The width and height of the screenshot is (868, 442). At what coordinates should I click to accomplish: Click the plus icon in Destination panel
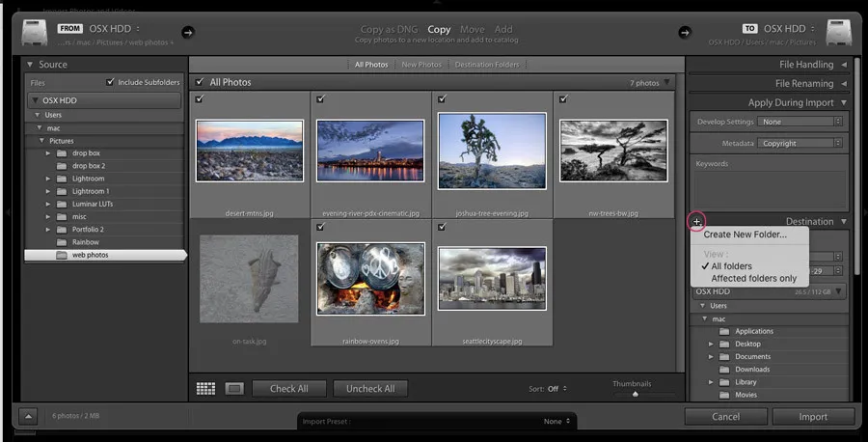[697, 222]
